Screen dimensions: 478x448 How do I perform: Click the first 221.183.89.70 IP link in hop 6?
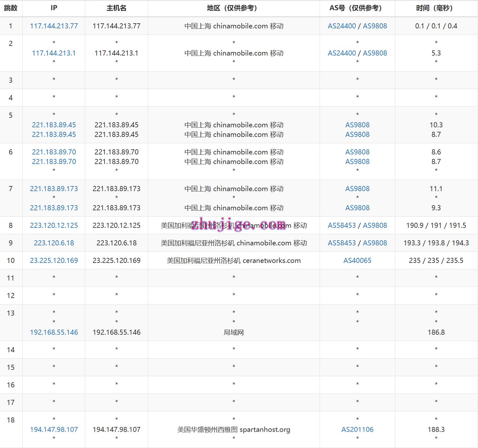(x=54, y=152)
